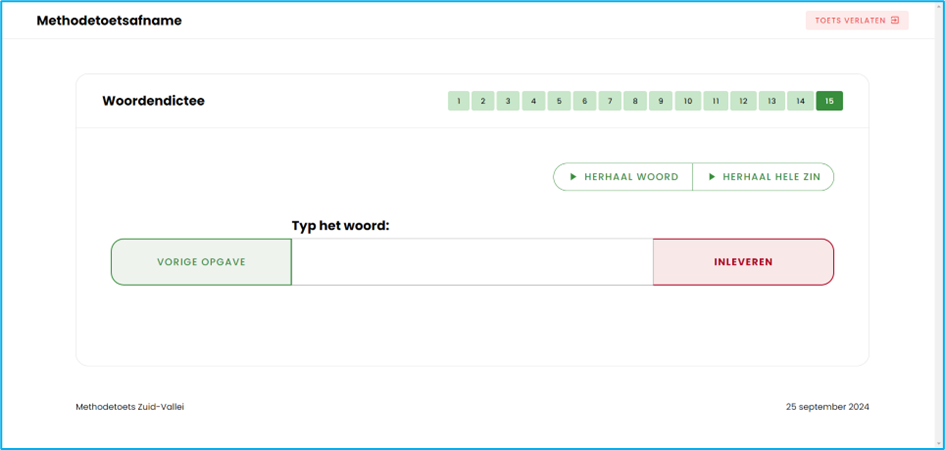Image resolution: width=945 pixels, height=450 pixels.
Task: Go back with Vorige opgave button
Action: click(x=201, y=262)
